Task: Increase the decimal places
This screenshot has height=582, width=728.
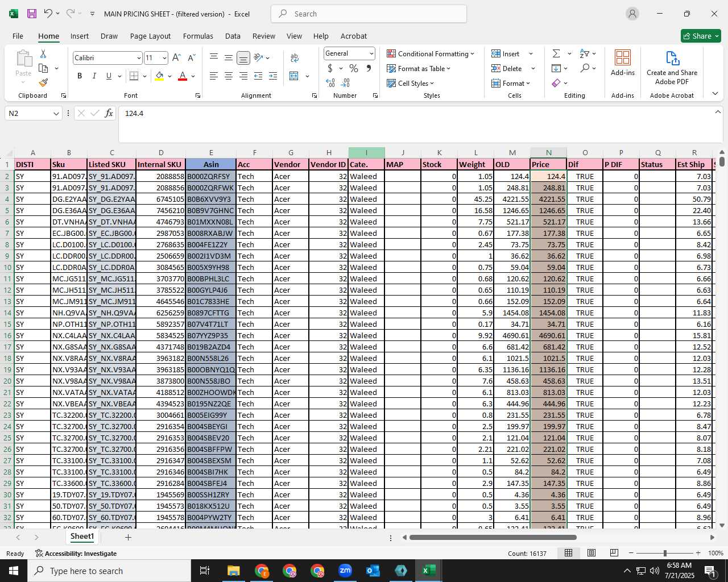Action: (330, 83)
